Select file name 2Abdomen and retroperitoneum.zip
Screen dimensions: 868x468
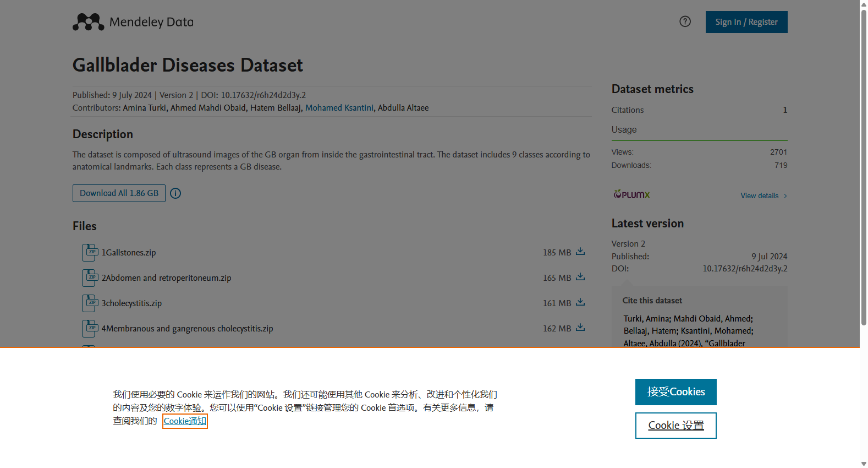click(166, 278)
